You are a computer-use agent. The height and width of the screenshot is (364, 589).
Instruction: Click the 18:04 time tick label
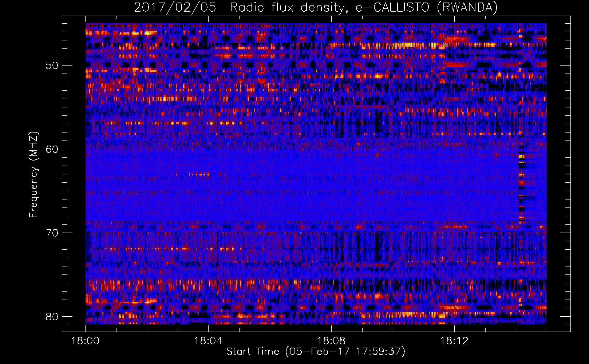(x=208, y=341)
